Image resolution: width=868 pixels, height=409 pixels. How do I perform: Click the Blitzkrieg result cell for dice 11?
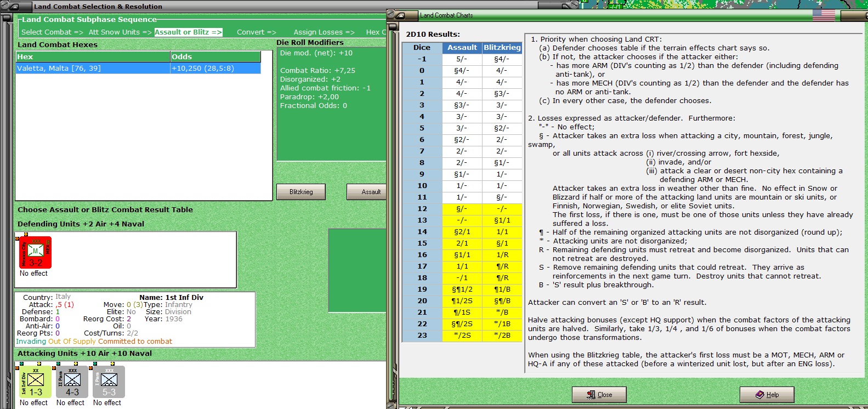click(x=502, y=197)
